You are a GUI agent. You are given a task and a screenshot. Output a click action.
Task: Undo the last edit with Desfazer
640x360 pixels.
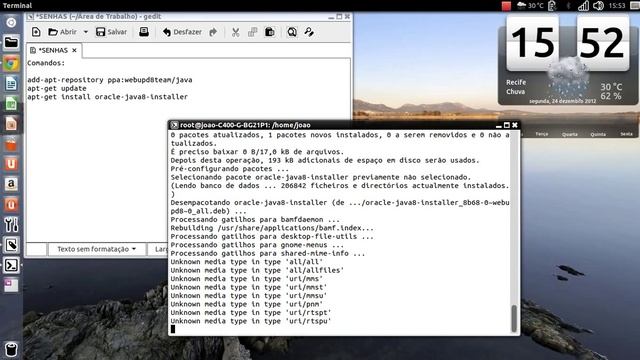point(182,32)
